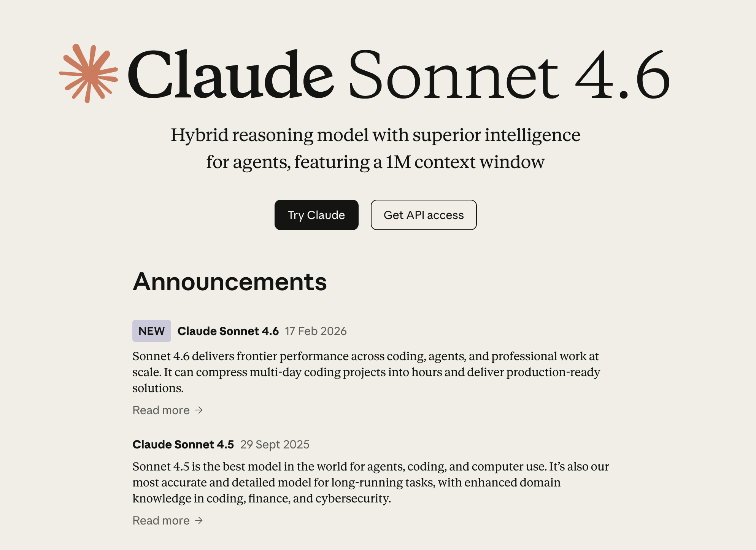Open the Claude Sonnet 4.5 announcement title
This screenshot has width=756, height=550.
pyautogui.click(x=183, y=444)
